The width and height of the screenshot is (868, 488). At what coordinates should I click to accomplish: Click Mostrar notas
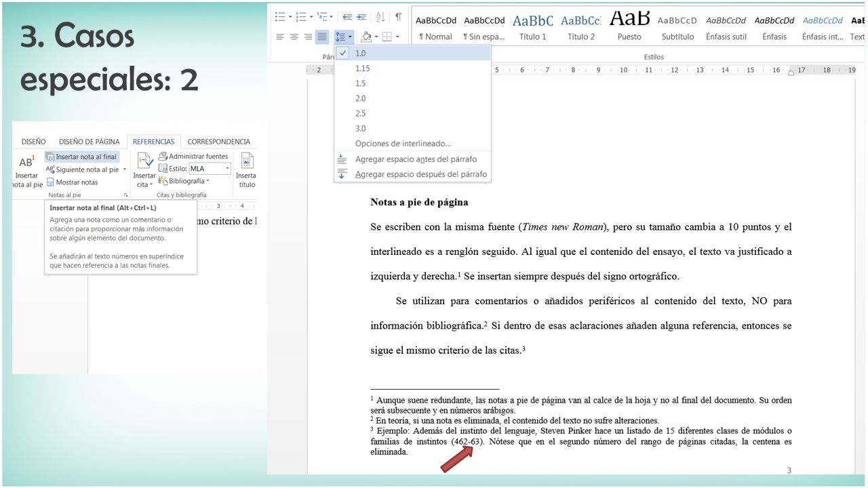point(72,182)
